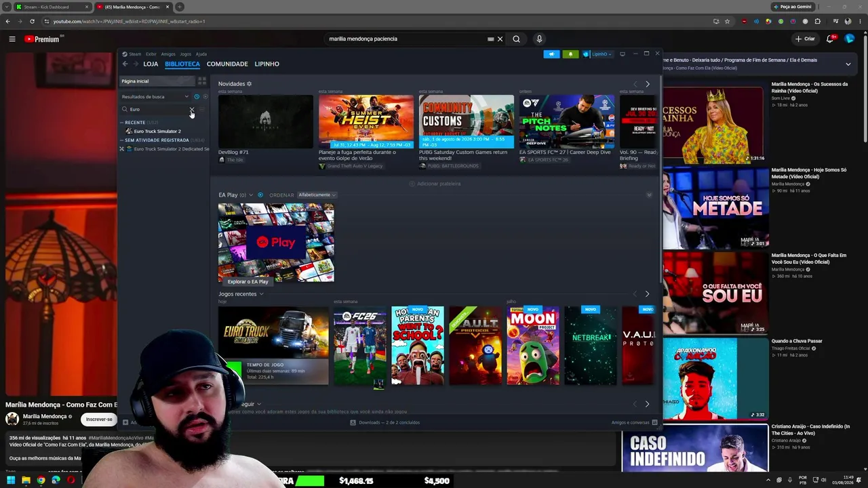Select Euro Truck Simulator 2 in sidebar

[x=157, y=131]
